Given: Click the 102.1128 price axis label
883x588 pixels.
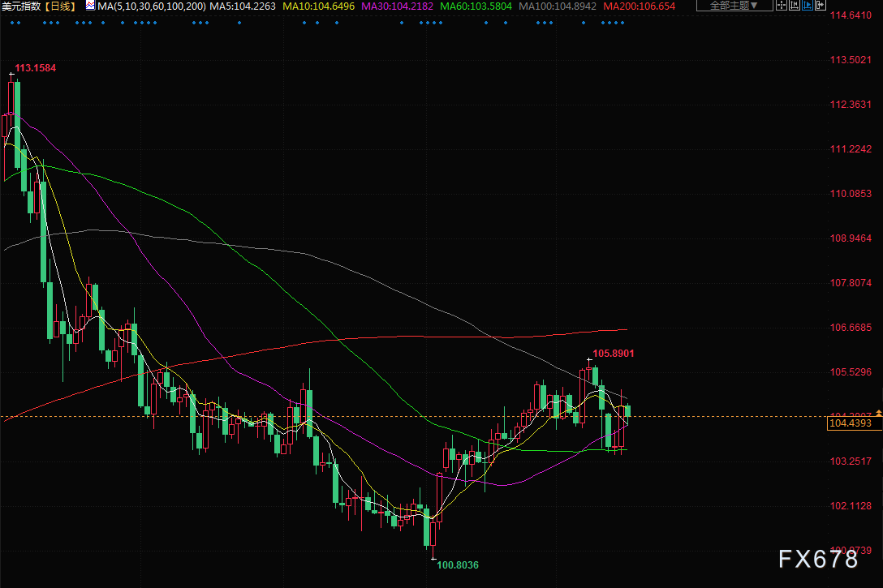Looking at the screenshot, I should [851, 506].
